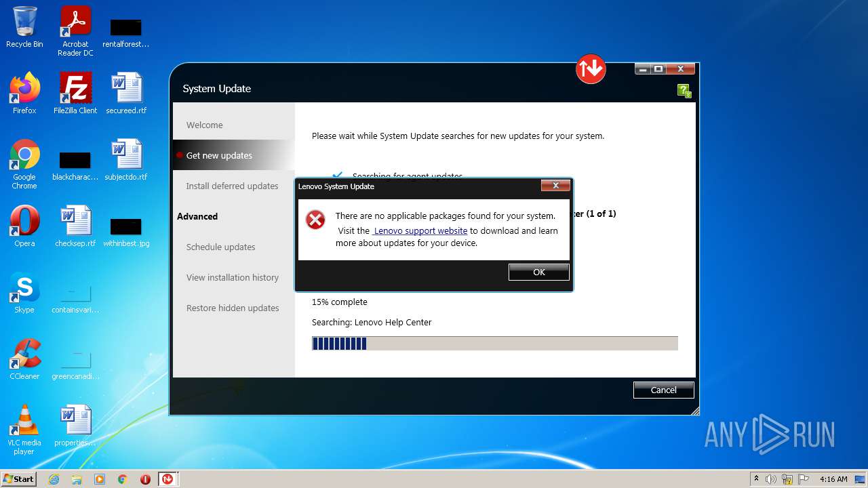
Task: Select the checksep.rtf desktop file
Action: 75,226
